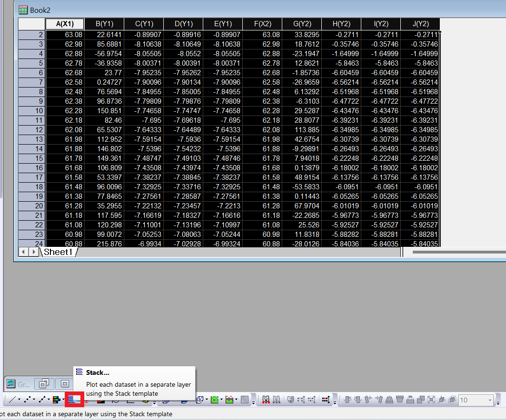Select the Column/Bar plot tool
Screen dimensions: 506x420
click(x=57, y=400)
